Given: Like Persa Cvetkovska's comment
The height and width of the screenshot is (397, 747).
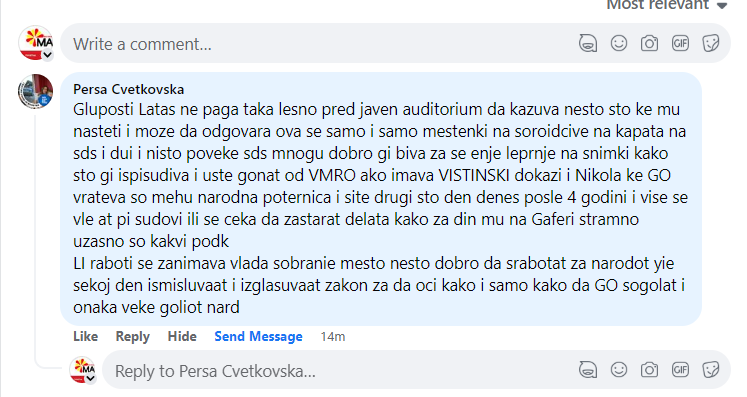Looking at the screenshot, I should click(x=85, y=336).
